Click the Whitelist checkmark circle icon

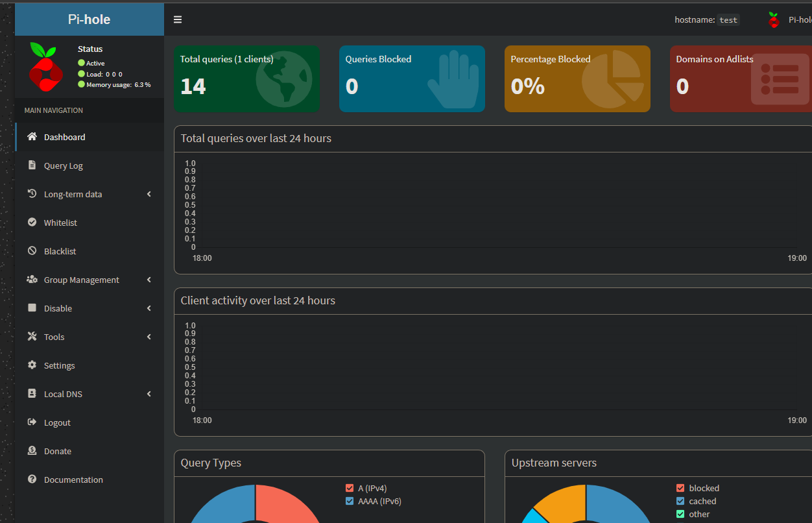click(32, 223)
